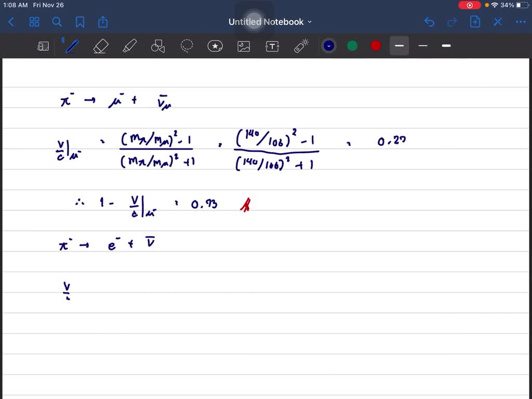Open the search function
The width and height of the screenshot is (532, 399).
pos(57,22)
